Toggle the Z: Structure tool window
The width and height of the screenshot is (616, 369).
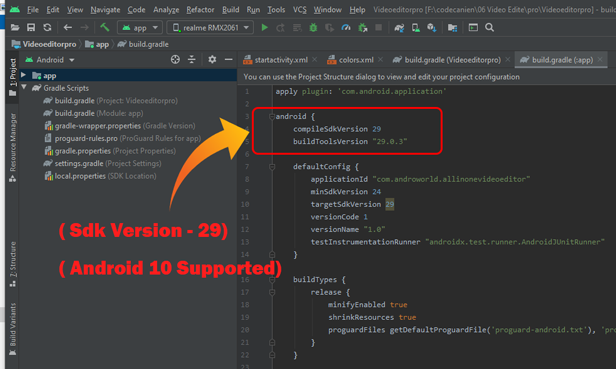[x=13, y=264]
